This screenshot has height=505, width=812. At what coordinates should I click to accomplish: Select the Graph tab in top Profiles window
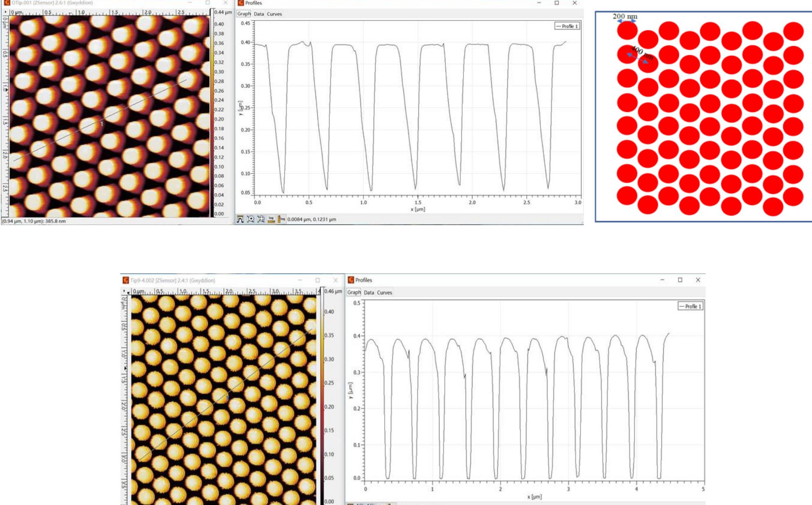pos(244,14)
